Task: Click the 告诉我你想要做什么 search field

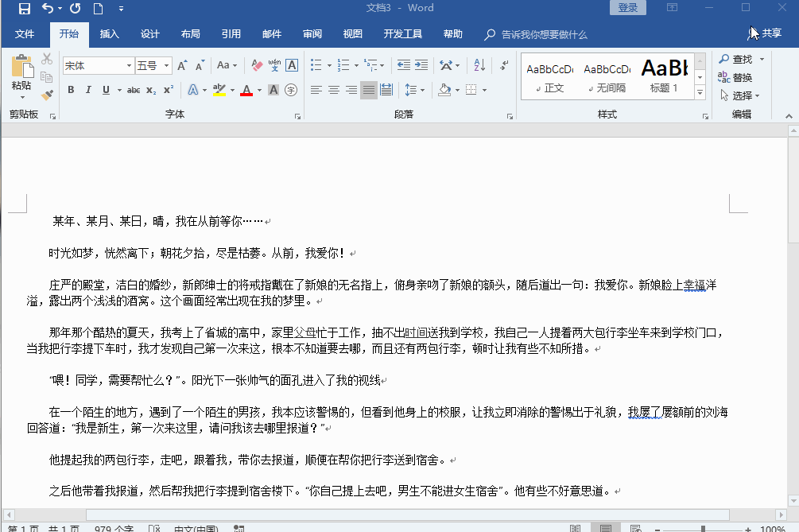Action: (544, 34)
